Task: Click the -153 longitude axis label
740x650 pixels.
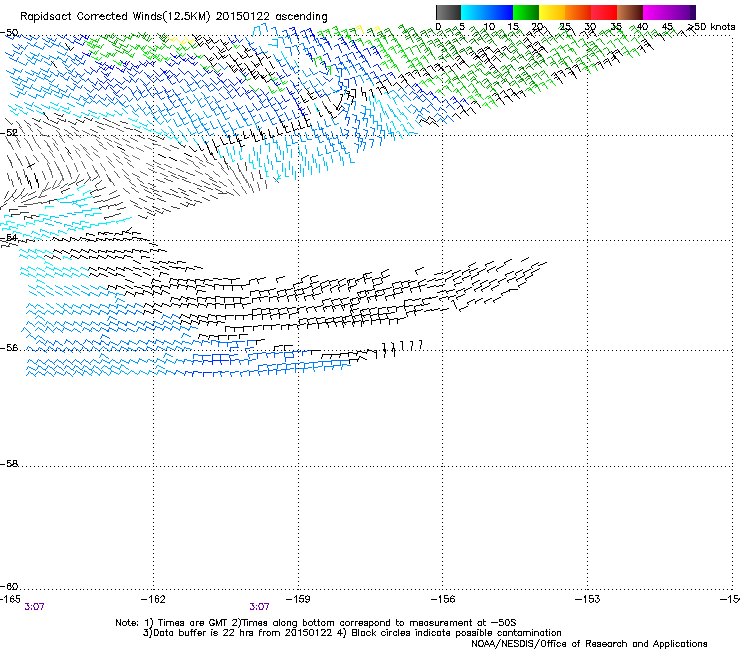Action: point(588,599)
